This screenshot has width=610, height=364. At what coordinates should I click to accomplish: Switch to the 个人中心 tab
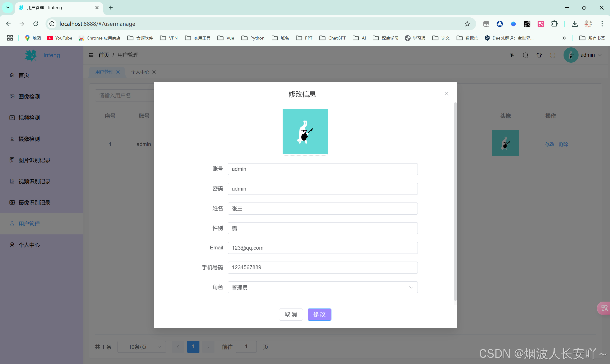tap(140, 72)
